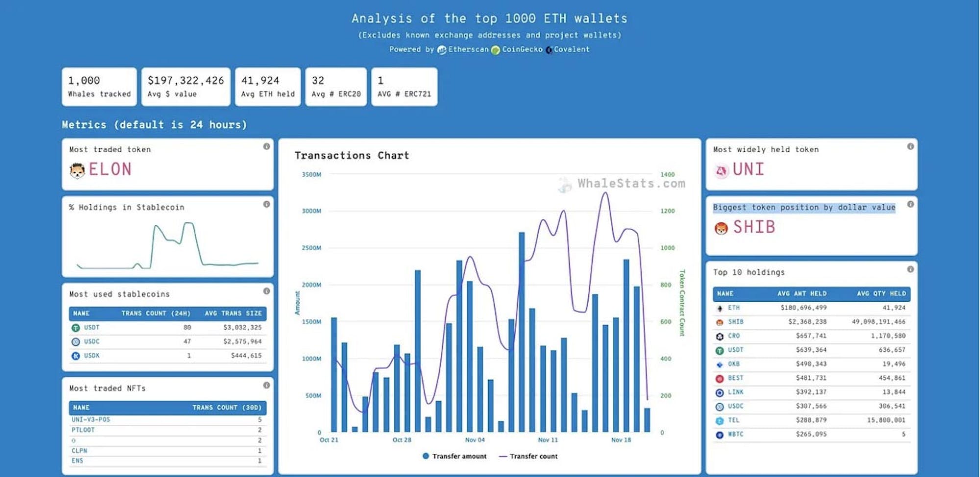
Task: Click the Avg ETH held stat card
Action: [x=268, y=87]
